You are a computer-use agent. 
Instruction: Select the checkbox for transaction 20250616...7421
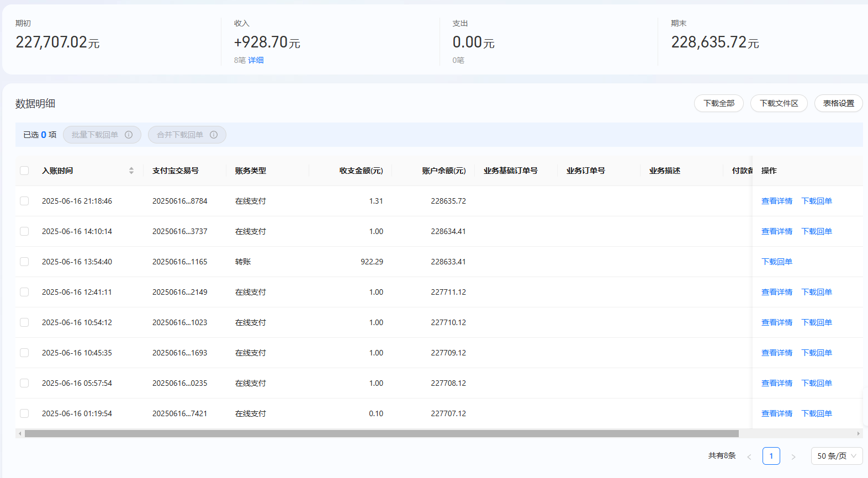tap(24, 413)
